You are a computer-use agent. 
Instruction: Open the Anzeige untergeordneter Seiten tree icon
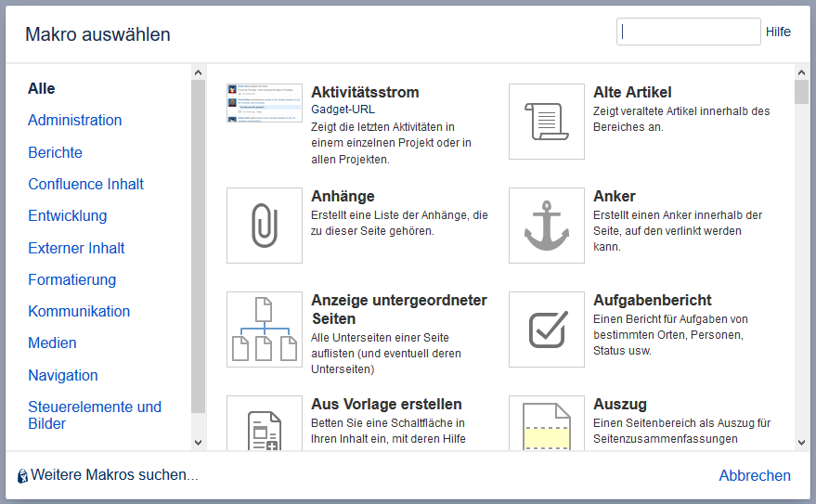click(265, 330)
